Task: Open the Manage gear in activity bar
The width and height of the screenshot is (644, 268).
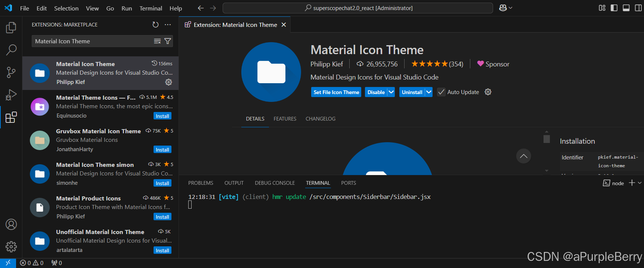Action: (x=11, y=246)
